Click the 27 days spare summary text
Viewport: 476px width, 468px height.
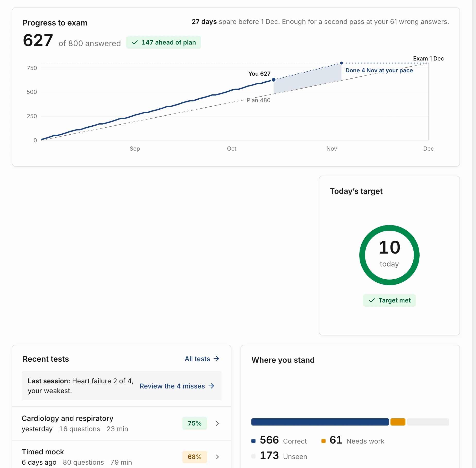[x=320, y=22]
